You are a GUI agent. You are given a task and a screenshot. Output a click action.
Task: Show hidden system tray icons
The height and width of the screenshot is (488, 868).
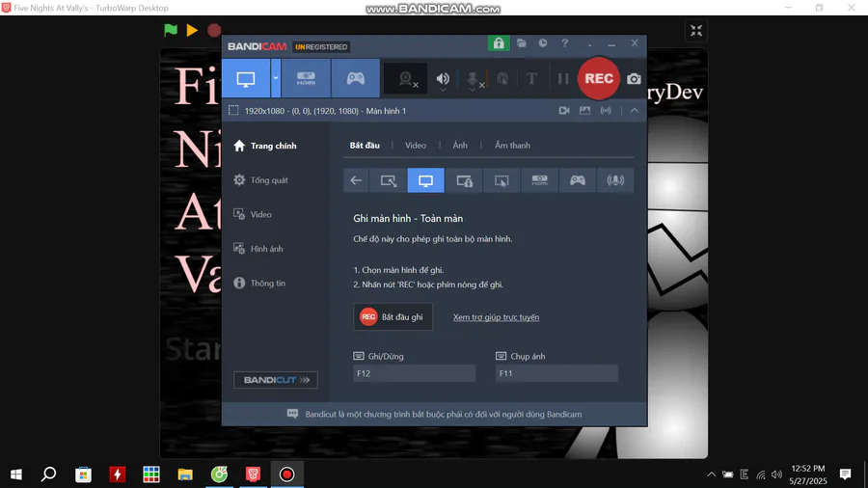(x=712, y=474)
